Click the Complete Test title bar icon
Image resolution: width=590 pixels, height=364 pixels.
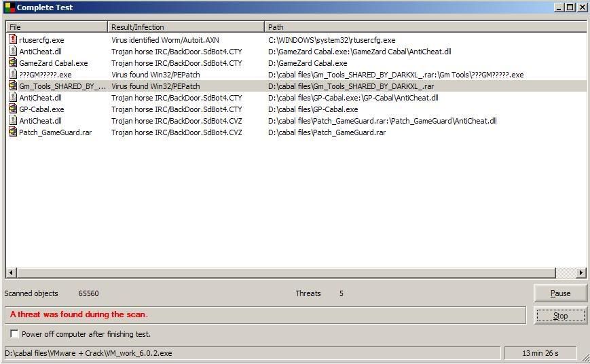[x=8, y=7]
